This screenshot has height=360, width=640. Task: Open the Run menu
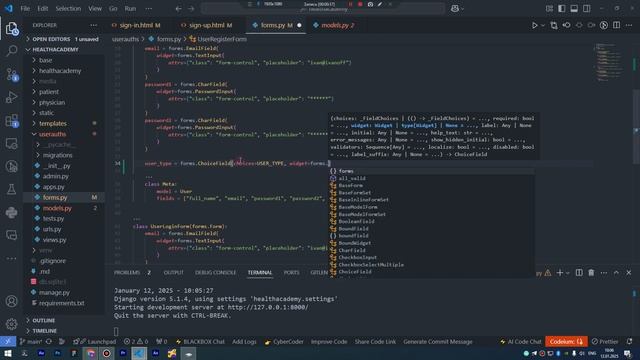[130, 9]
